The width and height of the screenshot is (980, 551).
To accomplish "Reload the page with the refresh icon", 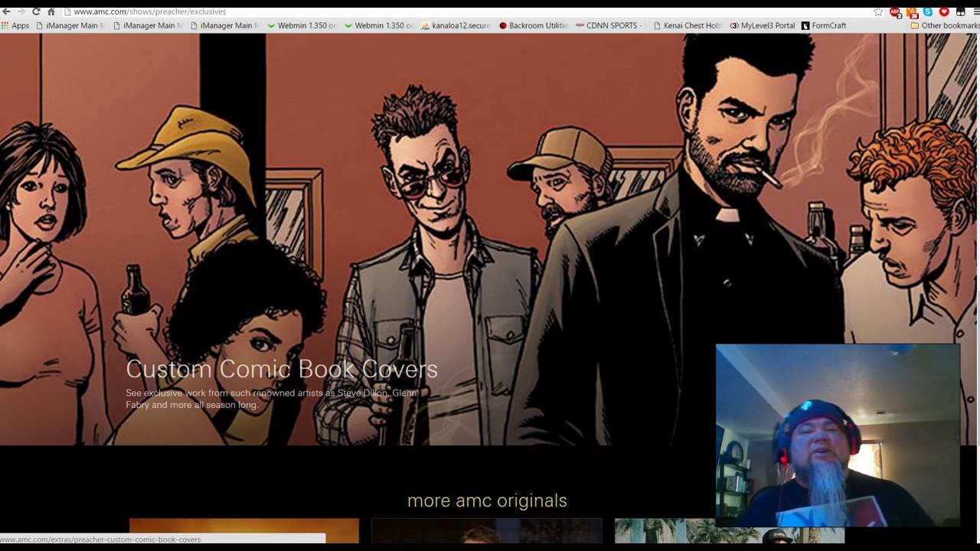I will 36,11.
